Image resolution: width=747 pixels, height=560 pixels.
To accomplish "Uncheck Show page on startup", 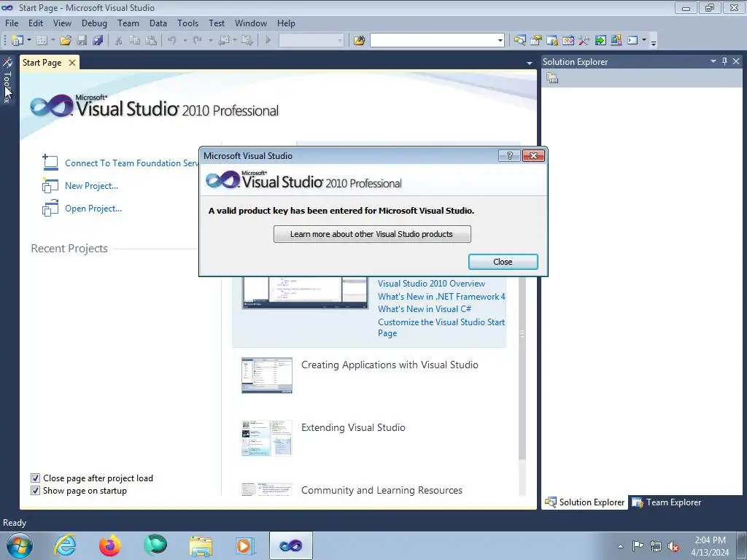I will pyautogui.click(x=35, y=491).
